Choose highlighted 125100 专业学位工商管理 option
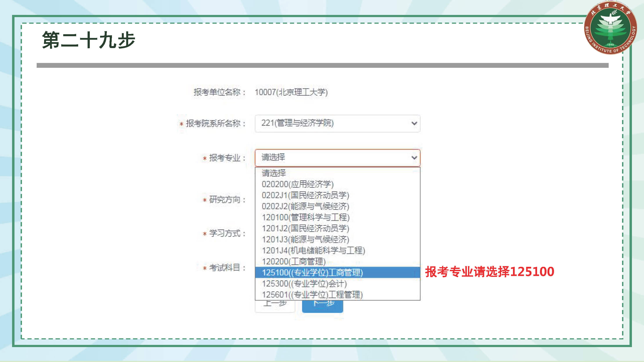The image size is (644, 362). 312,272
